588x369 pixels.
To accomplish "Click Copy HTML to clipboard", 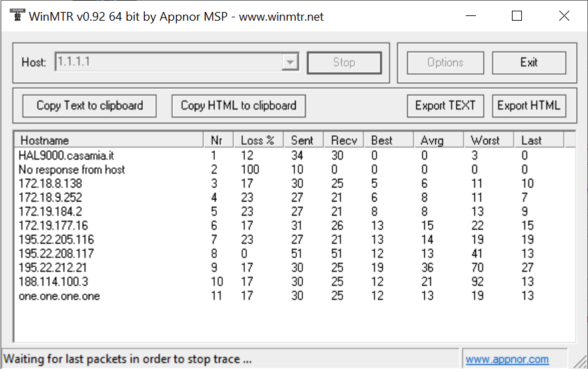I will pos(238,105).
